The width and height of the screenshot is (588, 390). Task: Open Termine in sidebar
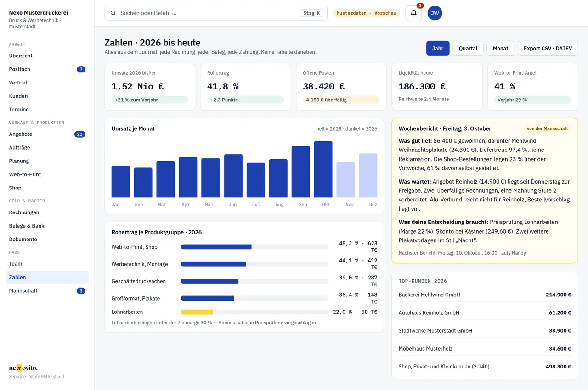(47, 110)
